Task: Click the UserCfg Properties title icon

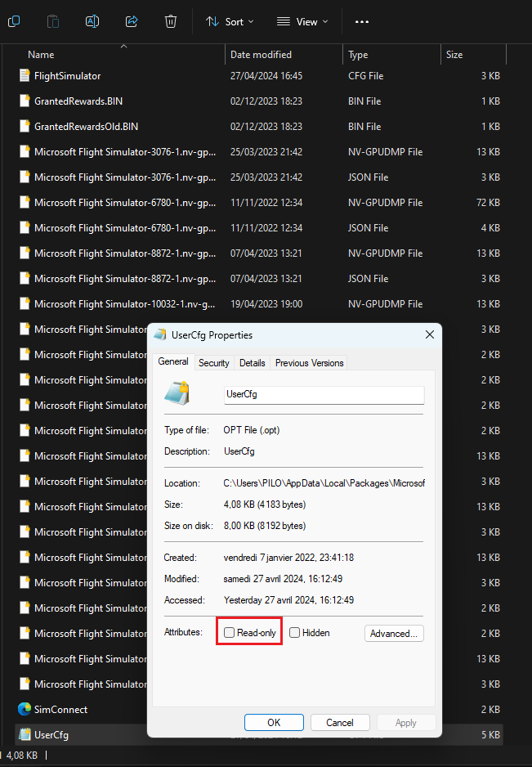Action: click(x=160, y=334)
